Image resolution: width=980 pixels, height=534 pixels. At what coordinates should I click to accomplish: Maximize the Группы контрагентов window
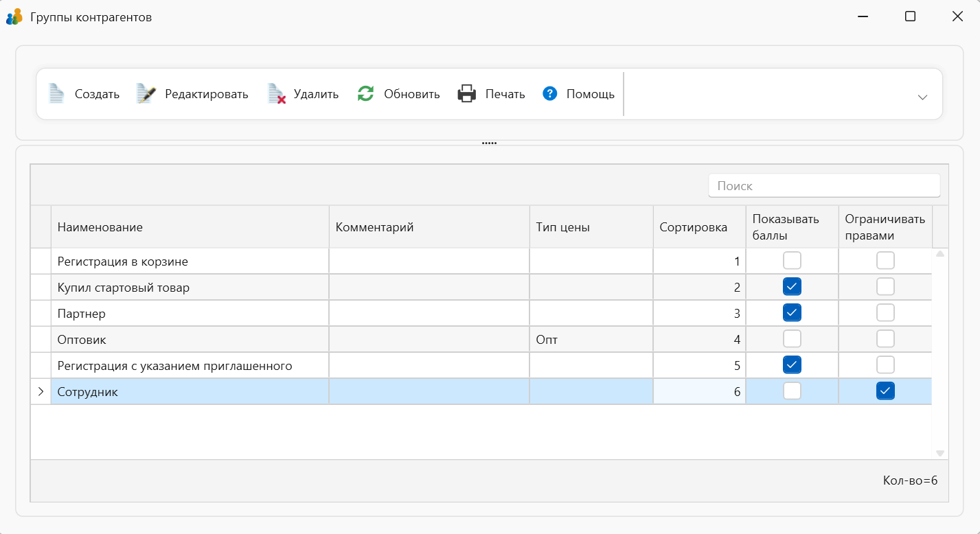pyautogui.click(x=910, y=16)
